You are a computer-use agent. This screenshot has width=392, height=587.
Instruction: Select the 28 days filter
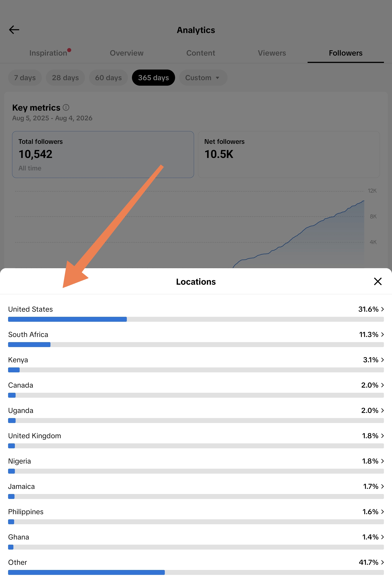(x=65, y=78)
